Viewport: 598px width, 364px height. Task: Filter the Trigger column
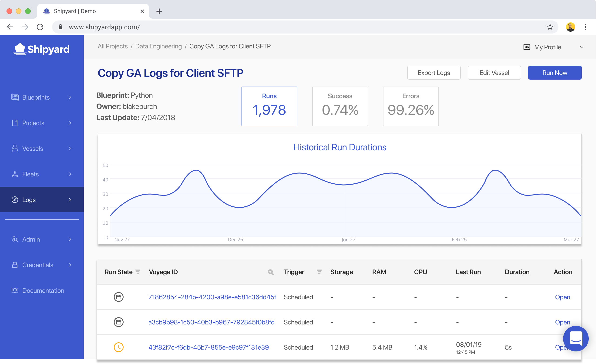(x=319, y=272)
